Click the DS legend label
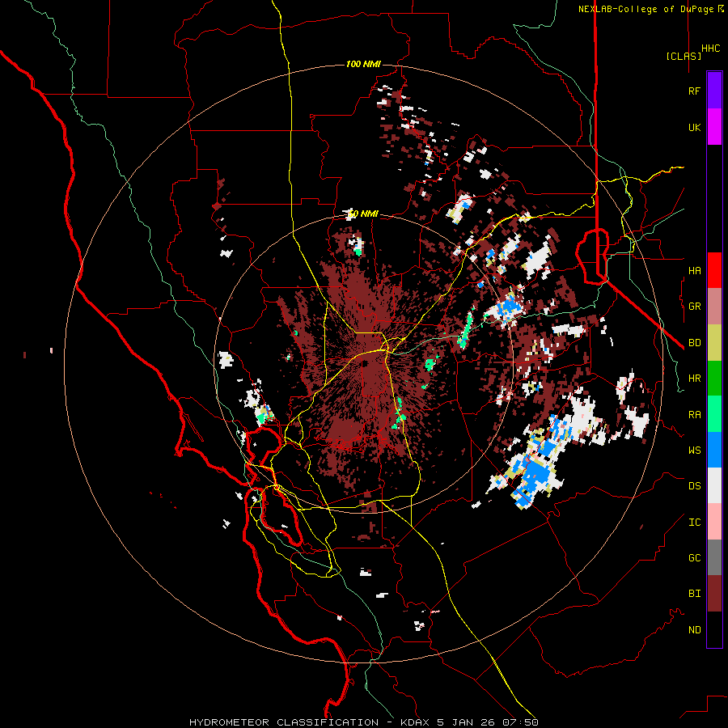 tap(694, 486)
